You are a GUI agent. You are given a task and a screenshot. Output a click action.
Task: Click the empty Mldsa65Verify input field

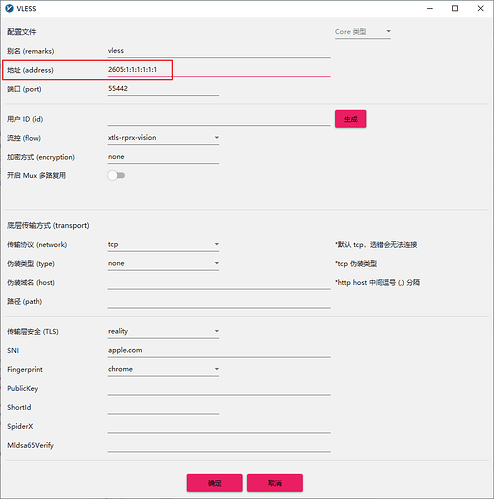(x=219, y=445)
